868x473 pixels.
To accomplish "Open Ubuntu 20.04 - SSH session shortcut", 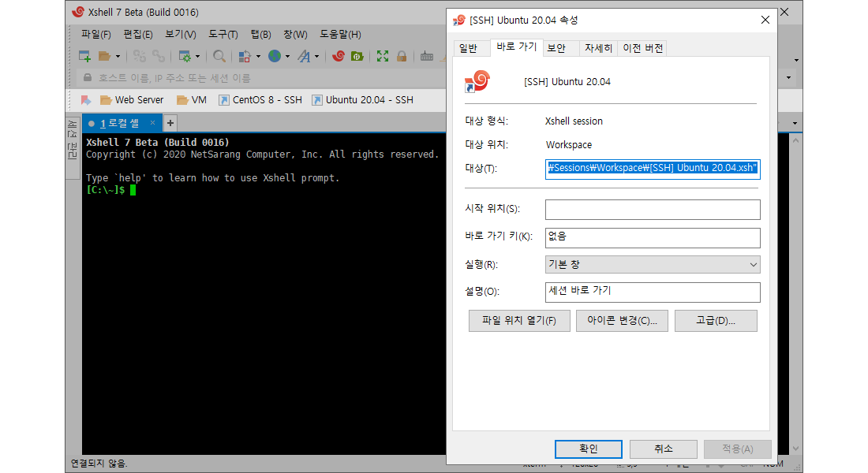I will (x=363, y=100).
